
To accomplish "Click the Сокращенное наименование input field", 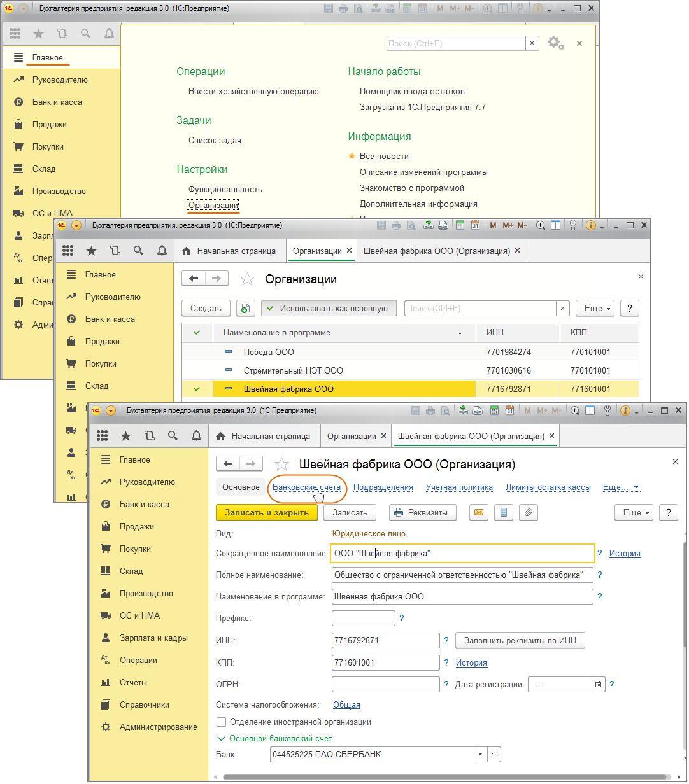I will 462,553.
